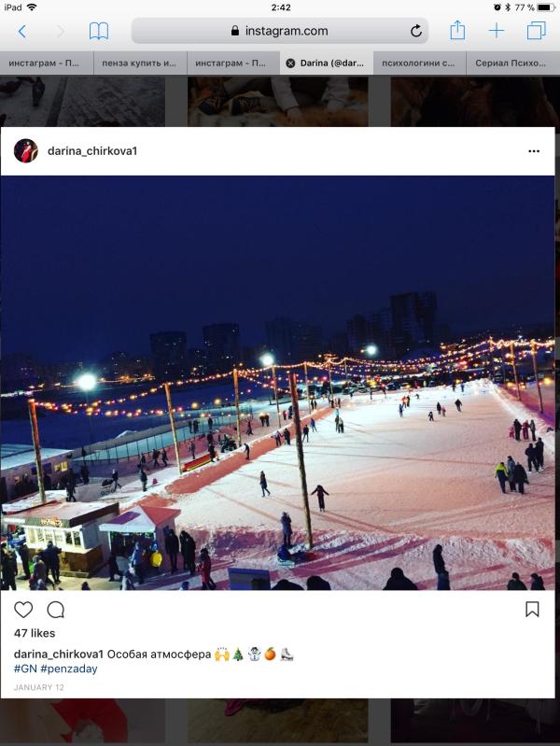Tap the profile avatar picture
This screenshot has height=746, width=560.
[26, 151]
